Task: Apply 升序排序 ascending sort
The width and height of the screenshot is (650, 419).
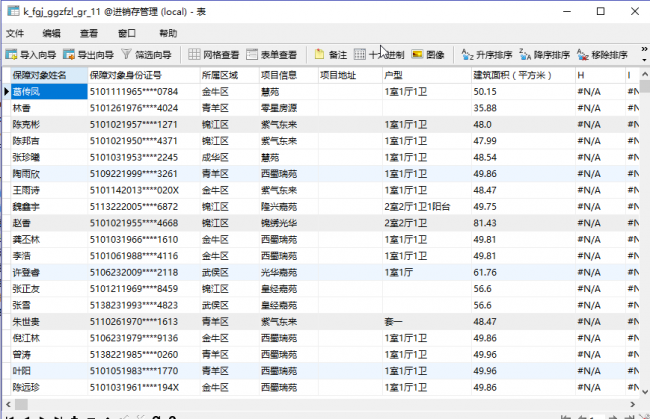Action: coord(487,54)
